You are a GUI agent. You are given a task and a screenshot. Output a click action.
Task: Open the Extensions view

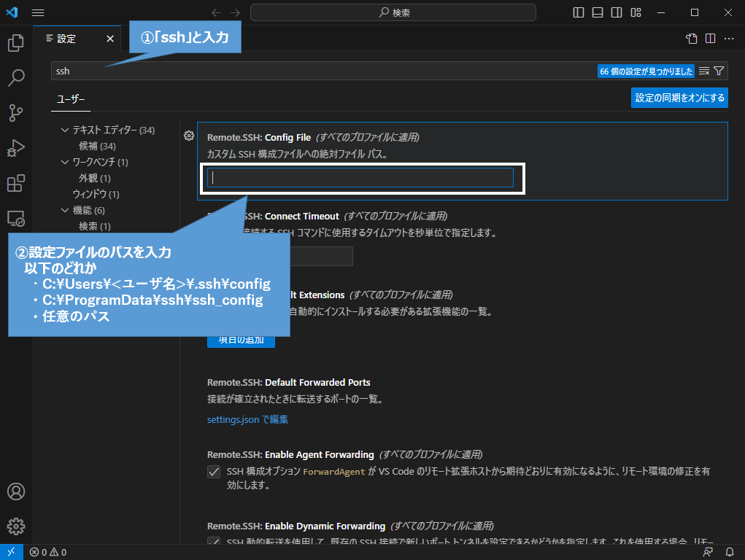click(x=16, y=183)
